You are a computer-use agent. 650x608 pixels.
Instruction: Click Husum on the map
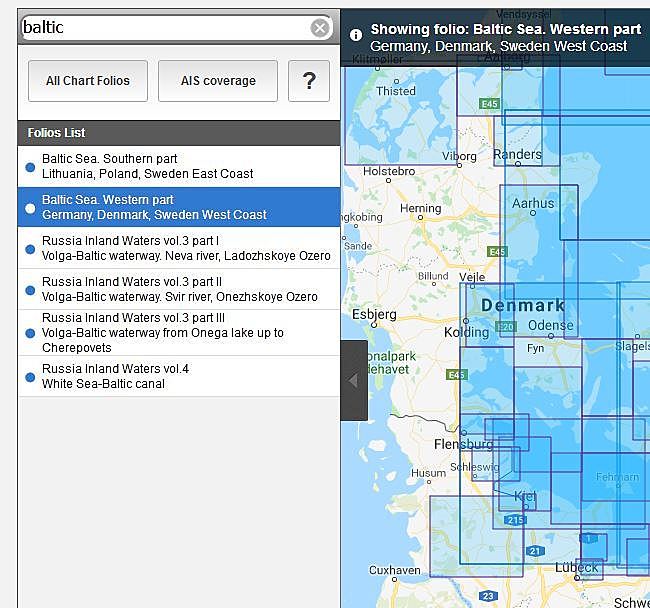pos(428,473)
